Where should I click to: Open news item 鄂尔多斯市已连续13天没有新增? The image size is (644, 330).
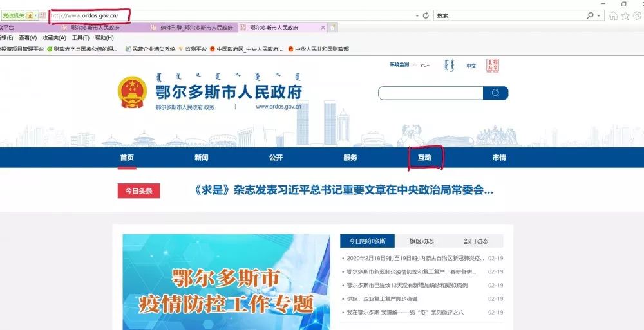407,285
